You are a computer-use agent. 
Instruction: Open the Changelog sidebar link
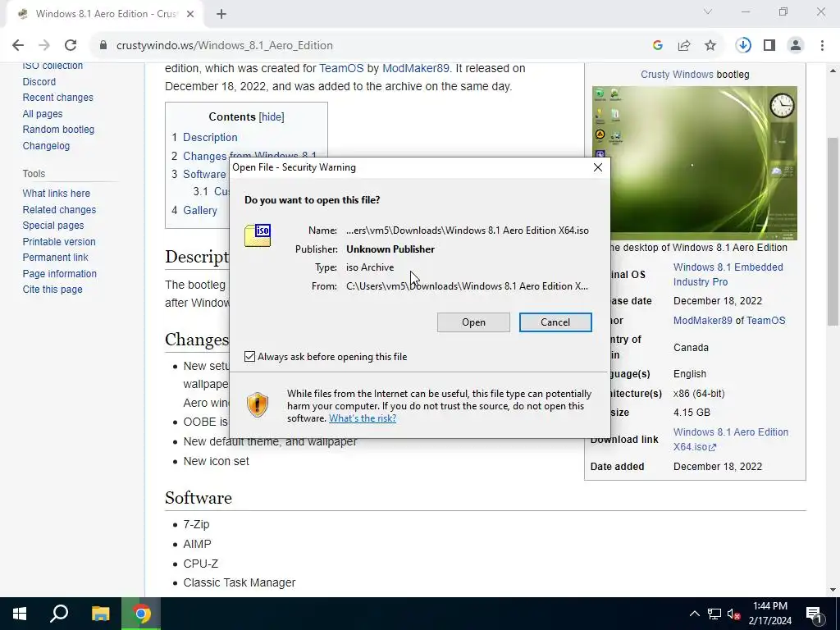coord(46,146)
